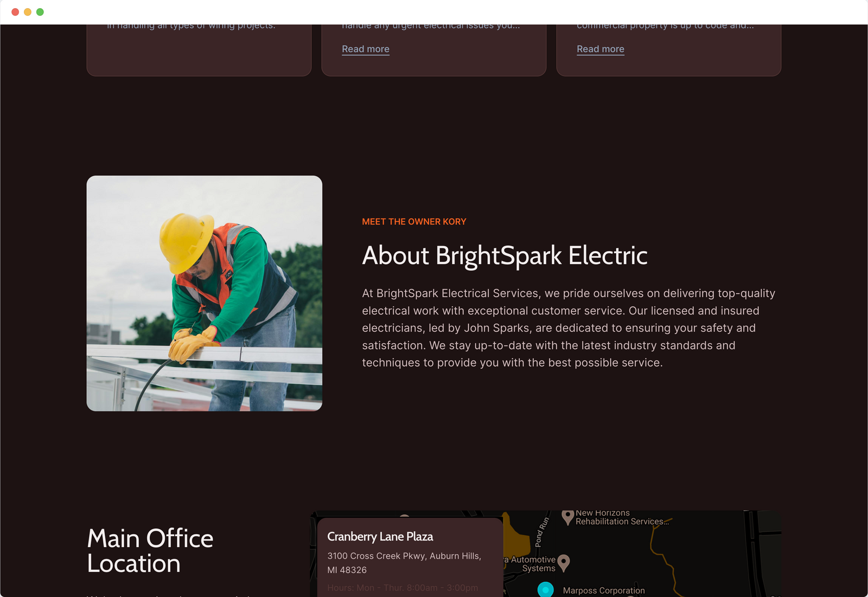Click the Marposs Corporation map label
This screenshot has height=597, width=868.
click(x=603, y=590)
